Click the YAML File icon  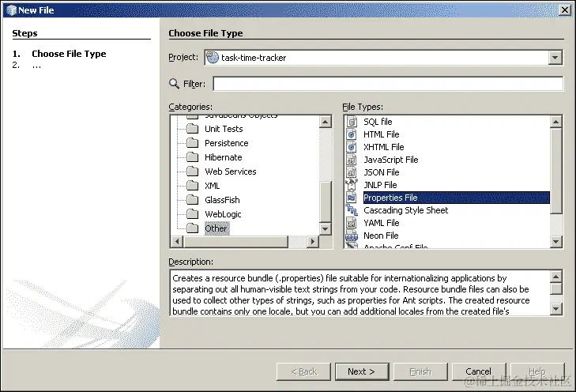tap(352, 223)
